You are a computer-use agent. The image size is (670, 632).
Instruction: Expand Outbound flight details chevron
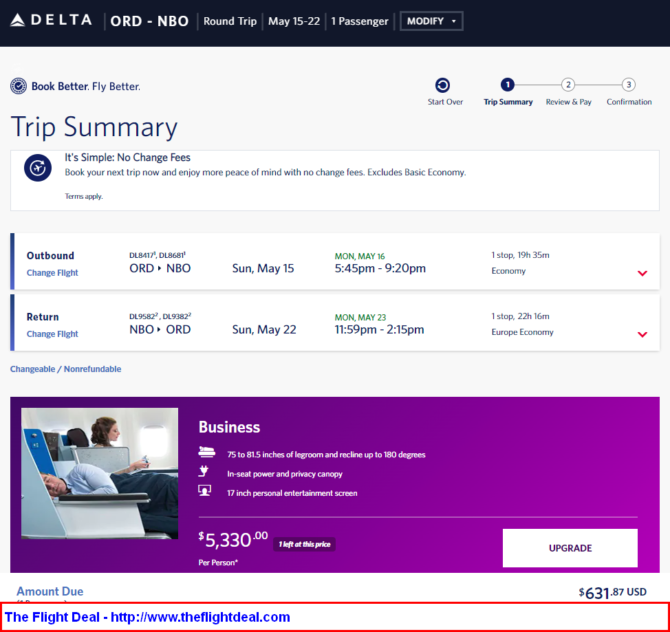(x=642, y=273)
